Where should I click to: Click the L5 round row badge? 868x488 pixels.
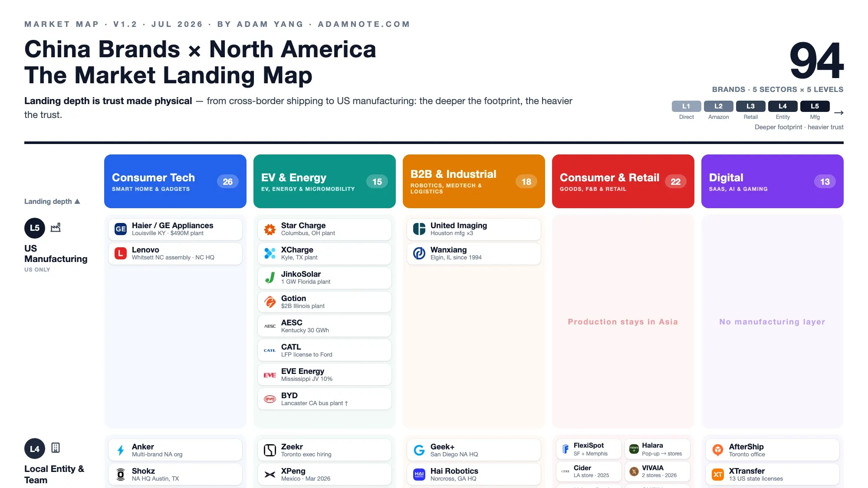pyautogui.click(x=35, y=228)
